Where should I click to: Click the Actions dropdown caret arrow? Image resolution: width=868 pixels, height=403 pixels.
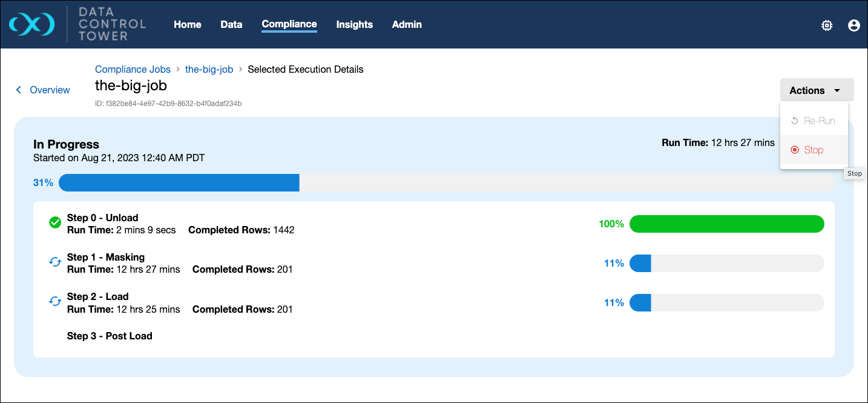click(x=837, y=90)
